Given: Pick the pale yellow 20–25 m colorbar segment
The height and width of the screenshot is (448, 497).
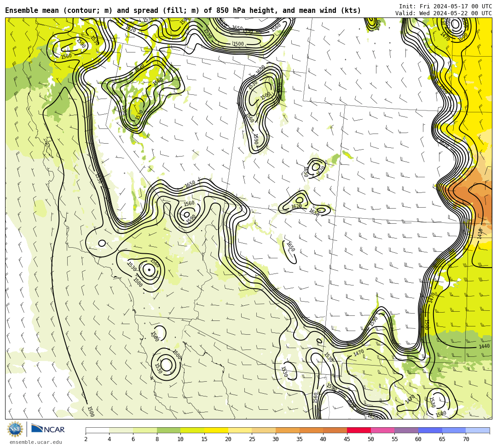Looking at the screenshot, I should [x=240, y=430].
